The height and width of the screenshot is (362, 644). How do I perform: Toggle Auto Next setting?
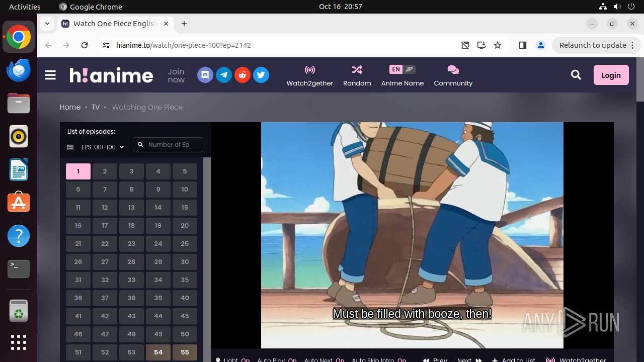click(x=325, y=360)
